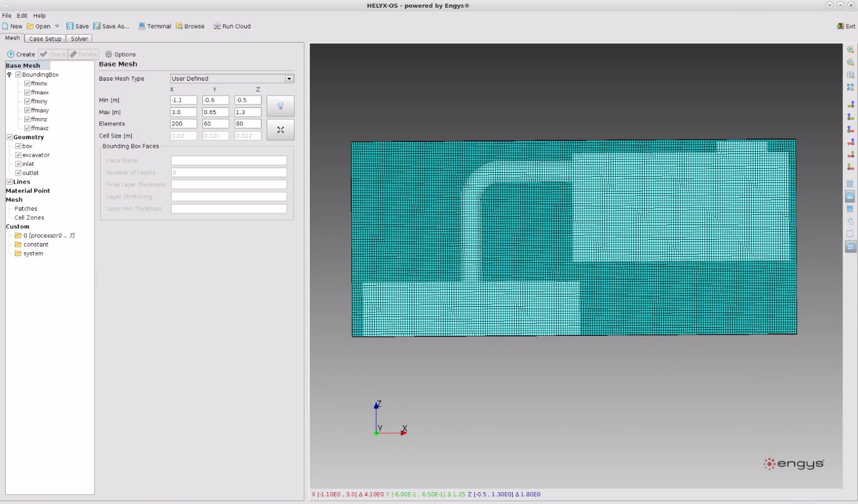Click the zoom in icon in viewer toolbar
Image resolution: width=858 pixels, height=504 pixels.
pos(851,50)
